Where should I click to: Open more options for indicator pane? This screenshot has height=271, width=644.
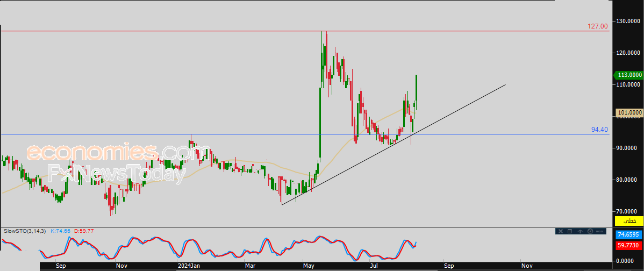click(x=599, y=232)
